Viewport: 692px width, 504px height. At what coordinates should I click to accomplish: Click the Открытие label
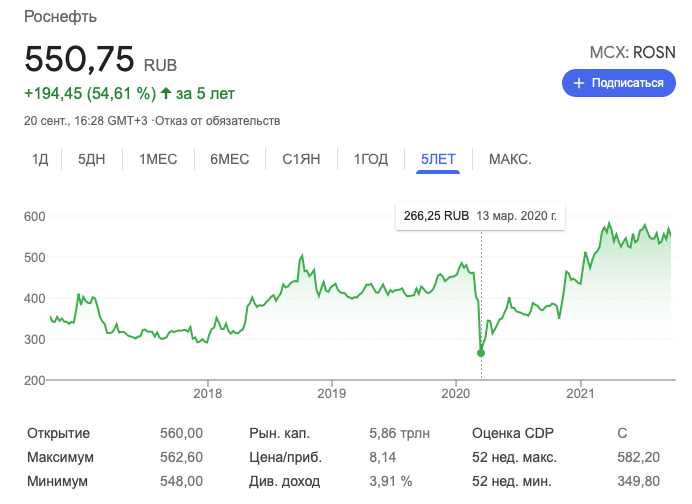pyautogui.click(x=58, y=433)
